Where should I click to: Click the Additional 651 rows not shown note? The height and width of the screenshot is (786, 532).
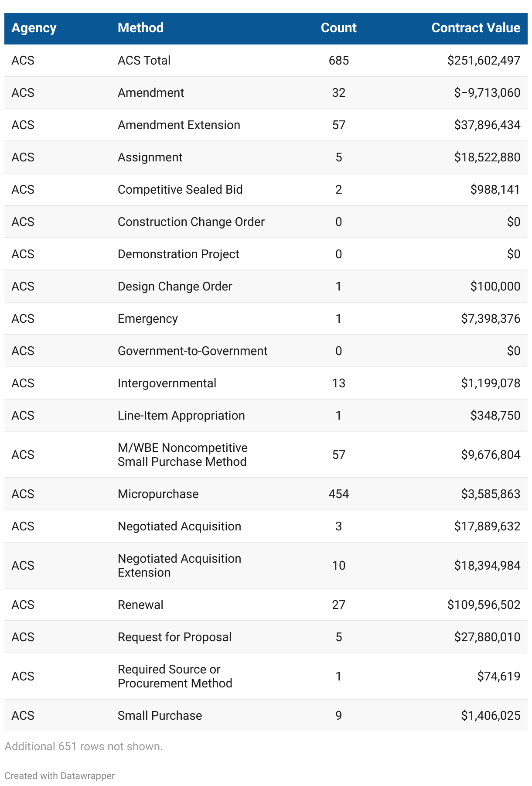pyautogui.click(x=83, y=746)
